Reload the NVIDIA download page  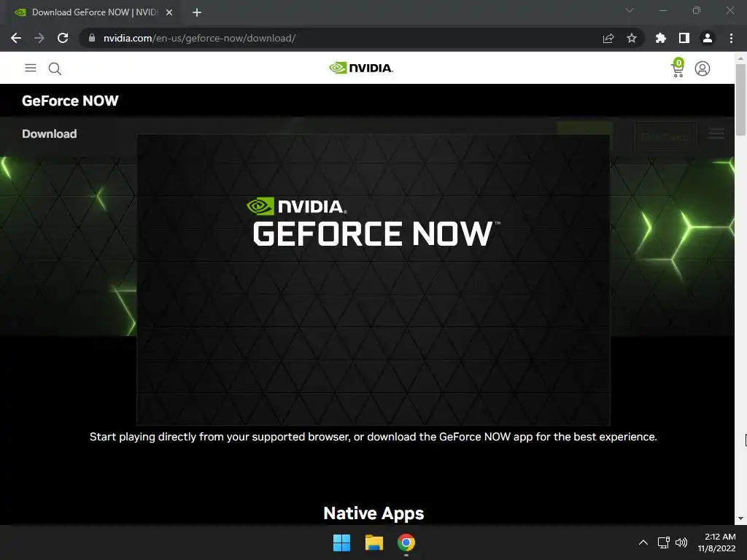[63, 38]
